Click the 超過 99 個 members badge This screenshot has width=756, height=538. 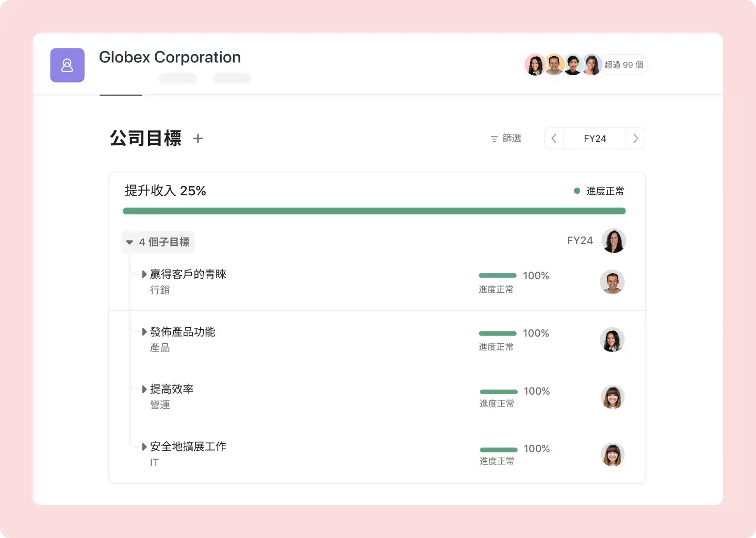[624, 65]
